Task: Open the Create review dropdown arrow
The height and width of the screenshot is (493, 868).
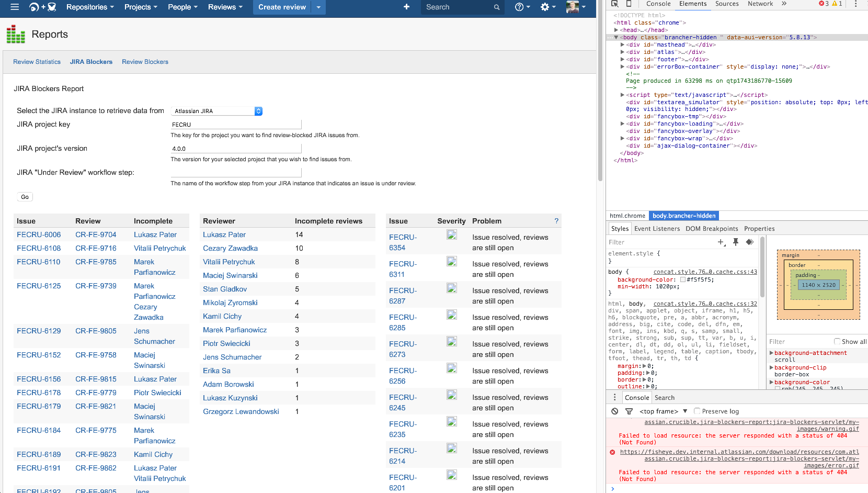Action: click(x=318, y=7)
